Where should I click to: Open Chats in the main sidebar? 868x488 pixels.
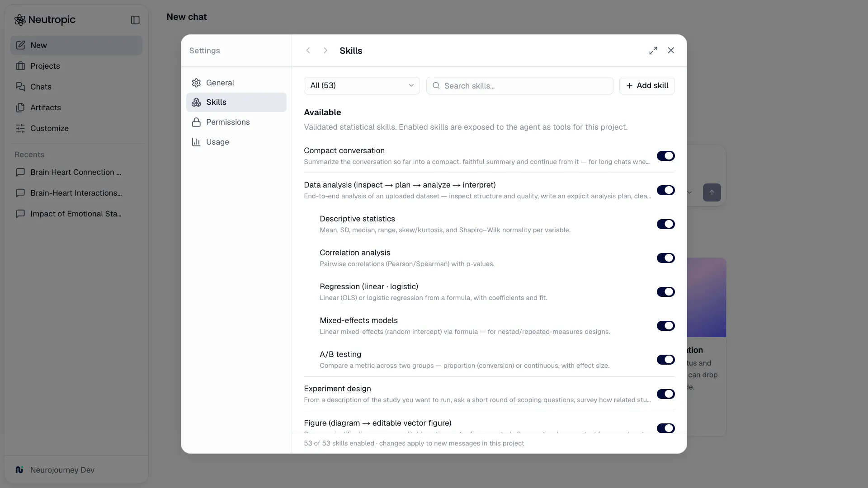click(76, 87)
